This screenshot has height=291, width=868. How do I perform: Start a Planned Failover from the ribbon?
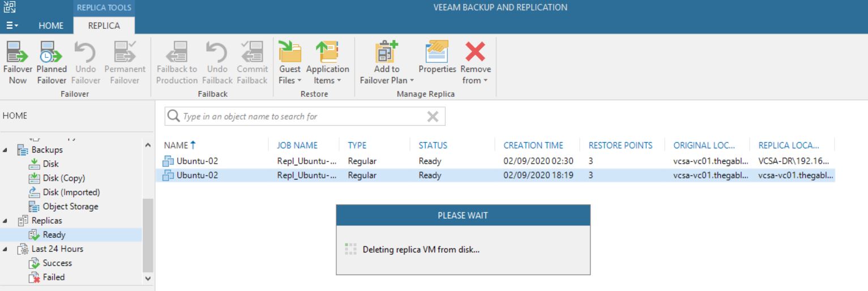(x=52, y=62)
